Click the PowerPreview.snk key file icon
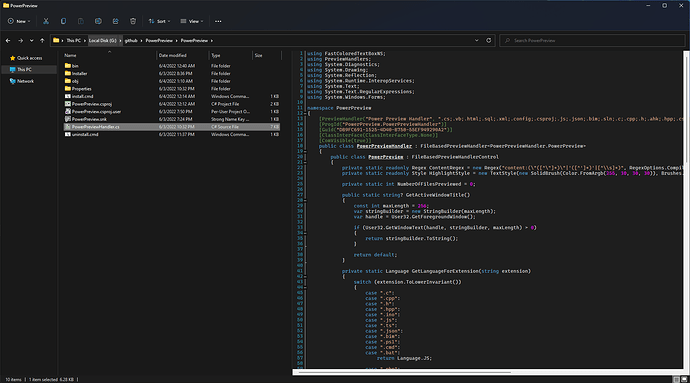Screen dimensions: 690x383 tap(68, 119)
